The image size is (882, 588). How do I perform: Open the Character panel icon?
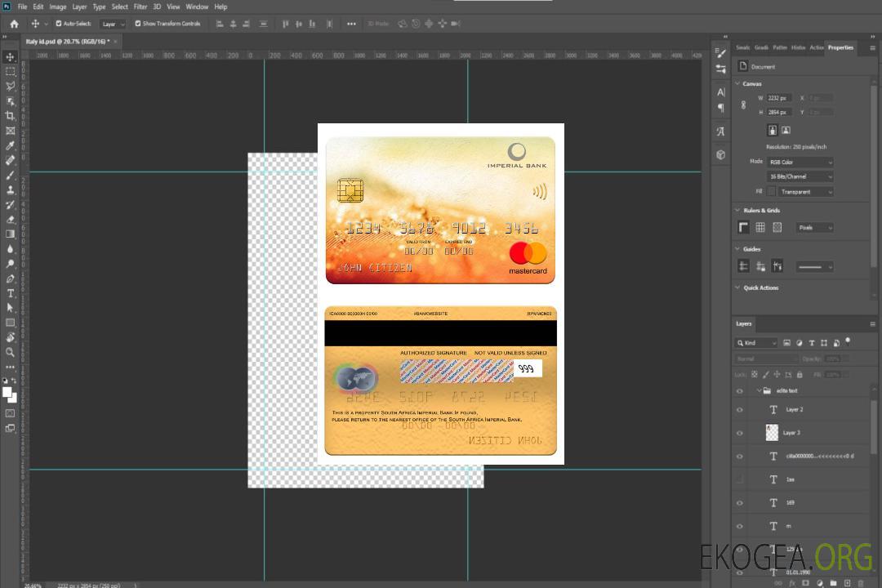[720, 91]
